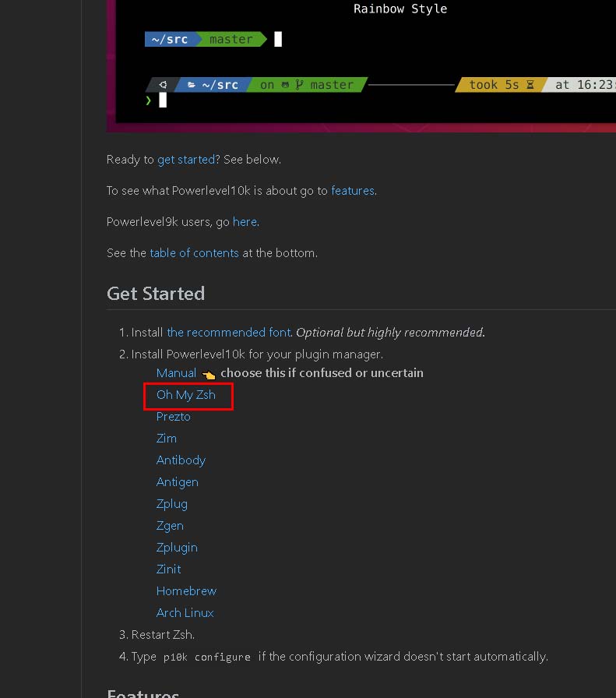Click the 'Restart Zsh.' step text
616x698 pixels.
tap(163, 635)
